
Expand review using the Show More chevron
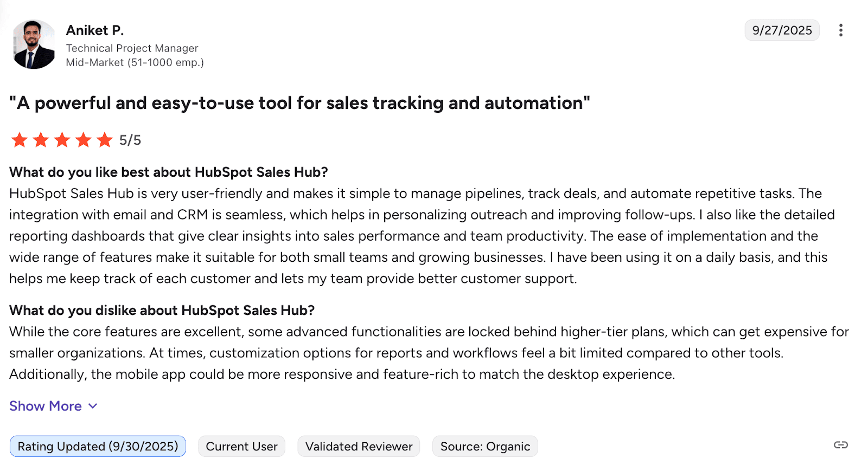pos(93,406)
